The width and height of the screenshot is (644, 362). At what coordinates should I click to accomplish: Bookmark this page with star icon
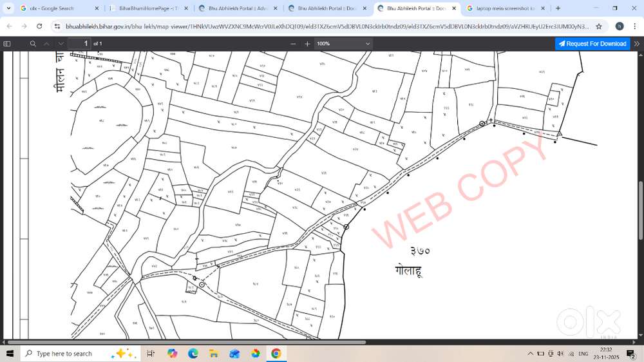599,26
